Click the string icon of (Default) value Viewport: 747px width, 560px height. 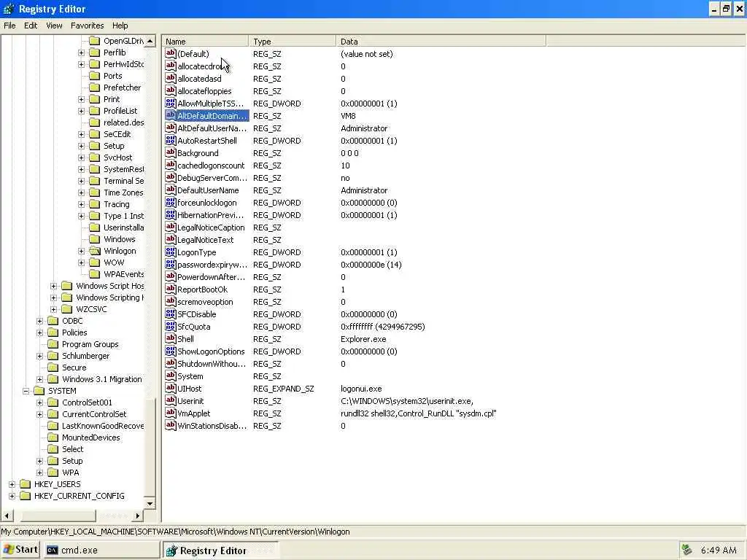tap(171, 53)
